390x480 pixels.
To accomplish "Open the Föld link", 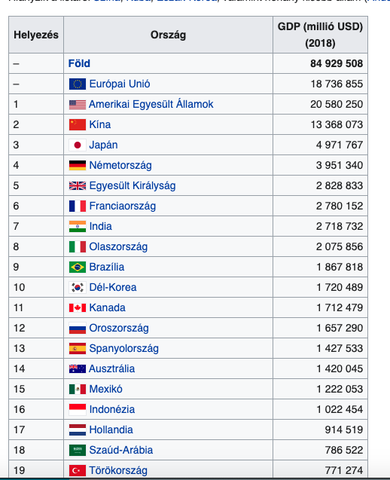I will coord(79,63).
